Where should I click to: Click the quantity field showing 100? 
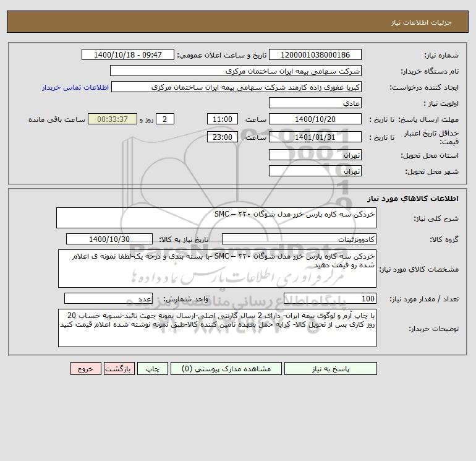point(330,298)
